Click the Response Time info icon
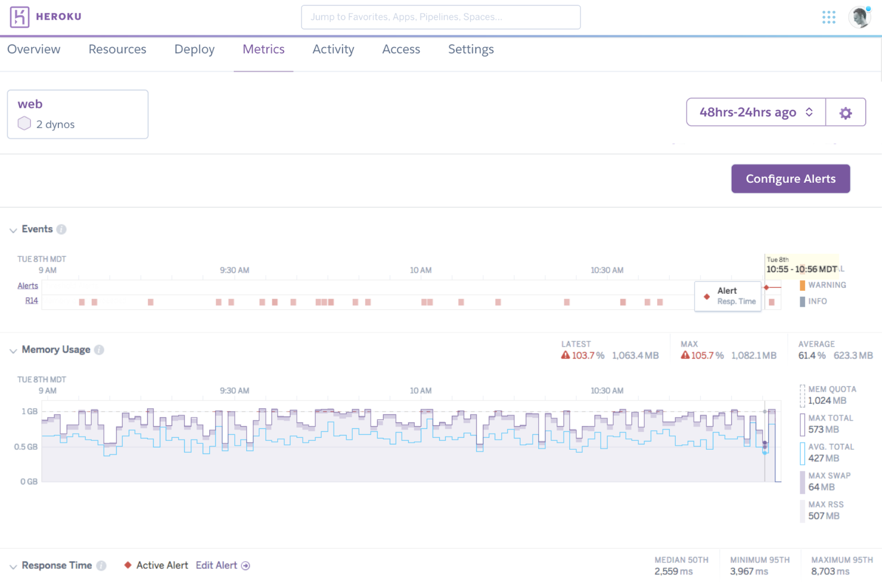This screenshot has width=882, height=588. click(x=102, y=565)
